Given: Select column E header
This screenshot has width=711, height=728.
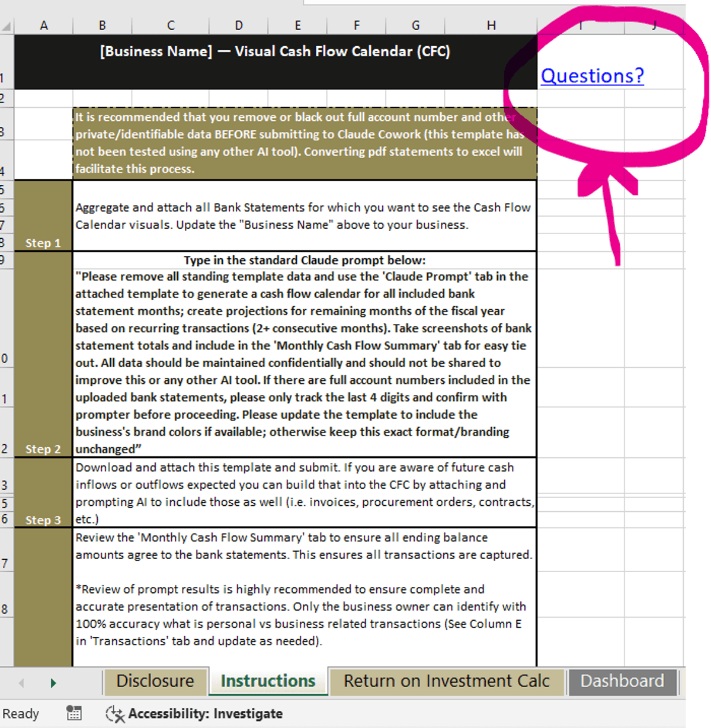Looking at the screenshot, I should pos(297,25).
